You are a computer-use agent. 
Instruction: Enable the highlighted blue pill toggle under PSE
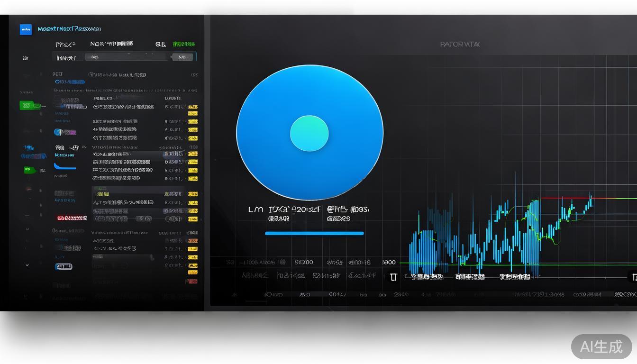(69, 82)
